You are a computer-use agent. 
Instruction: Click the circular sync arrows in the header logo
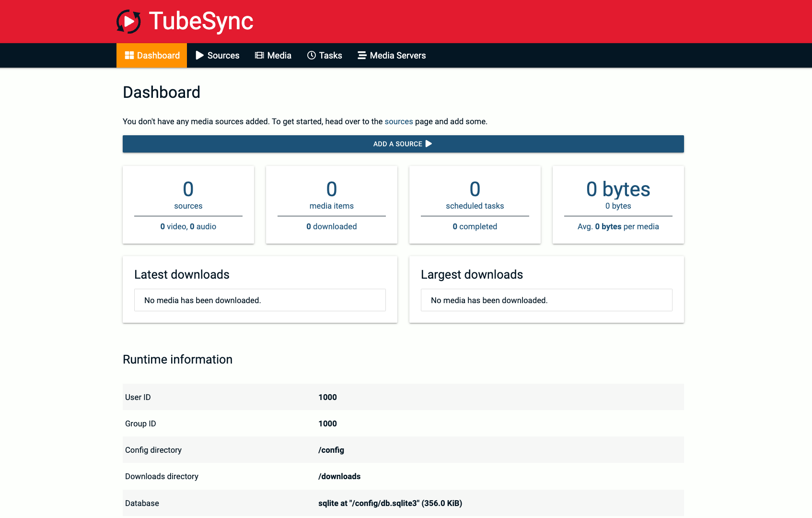click(128, 21)
